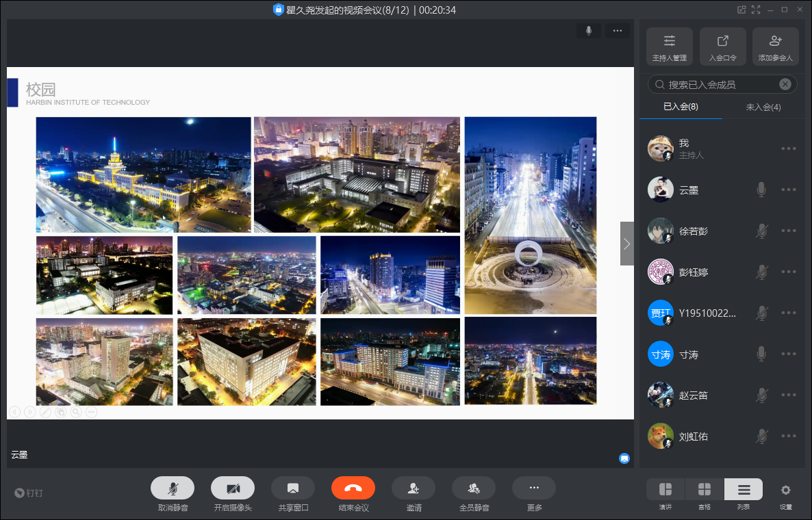812x520 pixels.
Task: Collapse the member panel with arrow
Action: point(626,244)
